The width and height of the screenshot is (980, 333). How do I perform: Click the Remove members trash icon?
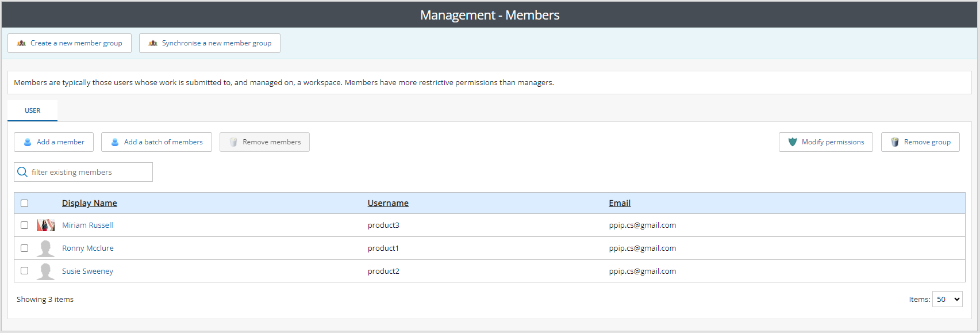point(233,142)
